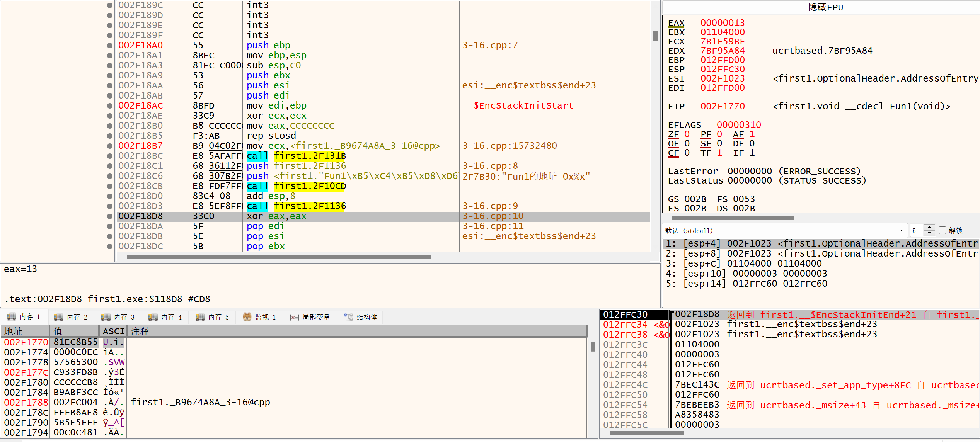Increase argument count with up stepper arrow

pos(929,228)
